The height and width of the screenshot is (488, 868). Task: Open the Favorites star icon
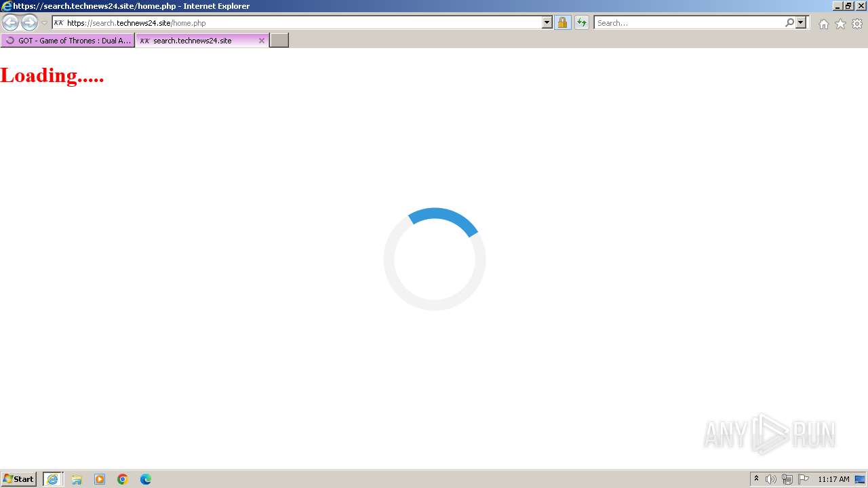tap(840, 24)
